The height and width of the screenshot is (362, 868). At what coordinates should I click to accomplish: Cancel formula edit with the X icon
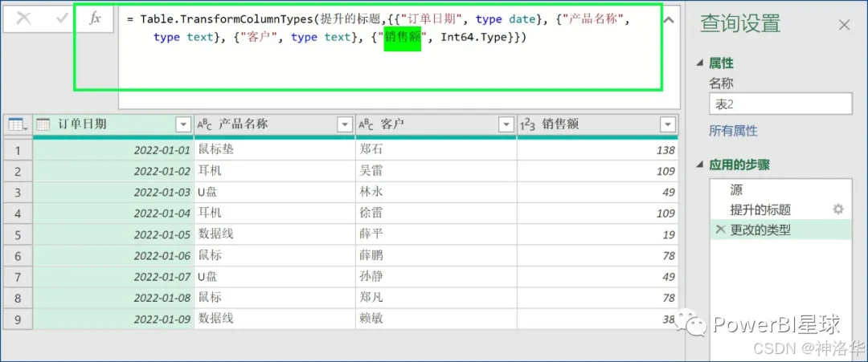click(x=24, y=18)
